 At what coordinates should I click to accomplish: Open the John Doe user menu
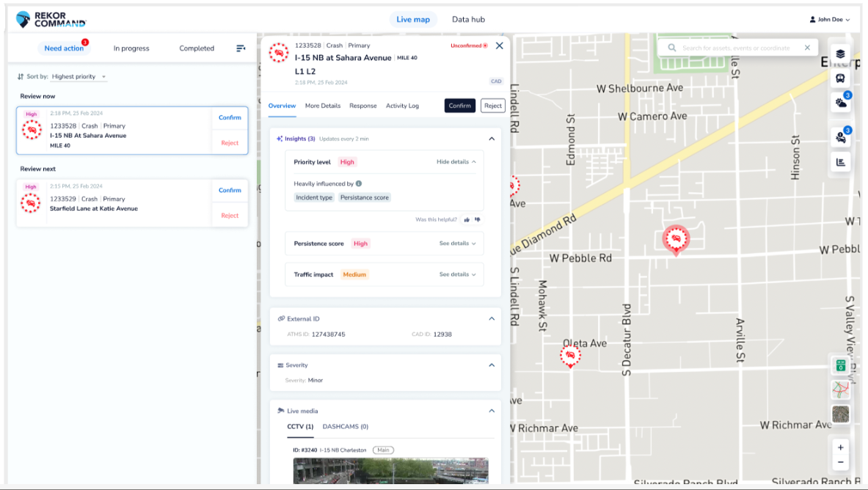(x=829, y=19)
